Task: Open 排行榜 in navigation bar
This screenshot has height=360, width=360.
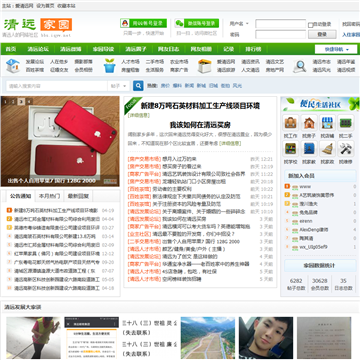Action: click(x=253, y=49)
